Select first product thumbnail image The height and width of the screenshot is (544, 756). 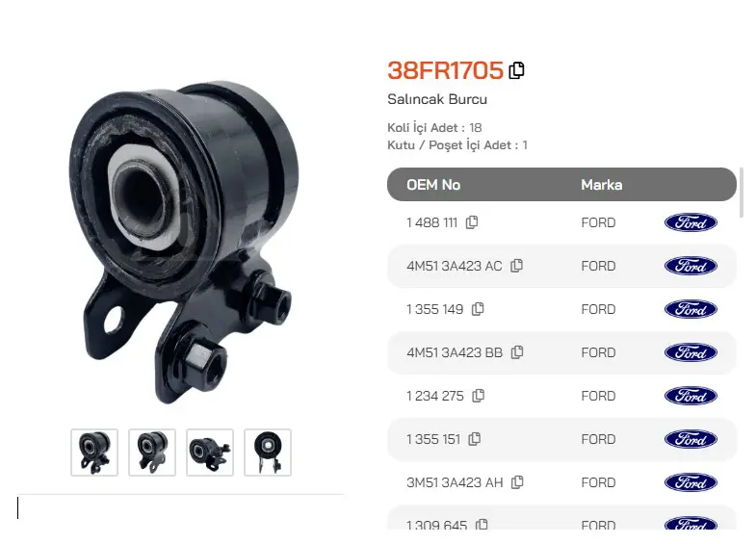click(94, 453)
